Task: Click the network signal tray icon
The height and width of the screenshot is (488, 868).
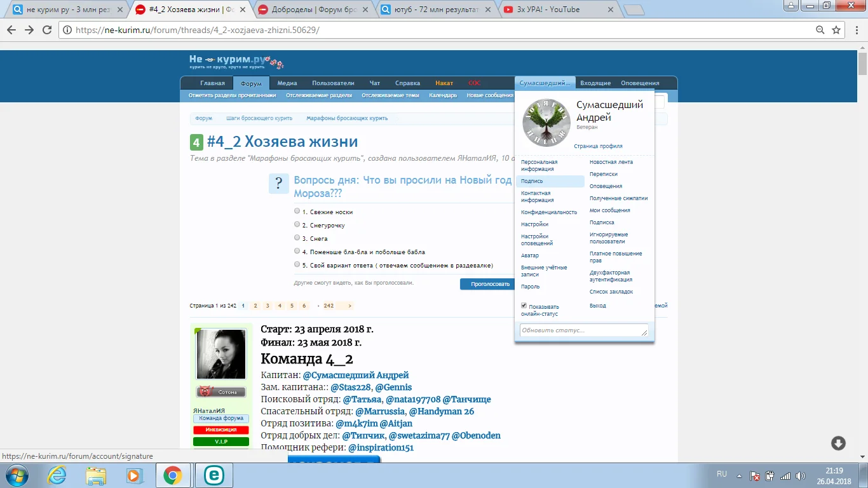Action: [785, 475]
